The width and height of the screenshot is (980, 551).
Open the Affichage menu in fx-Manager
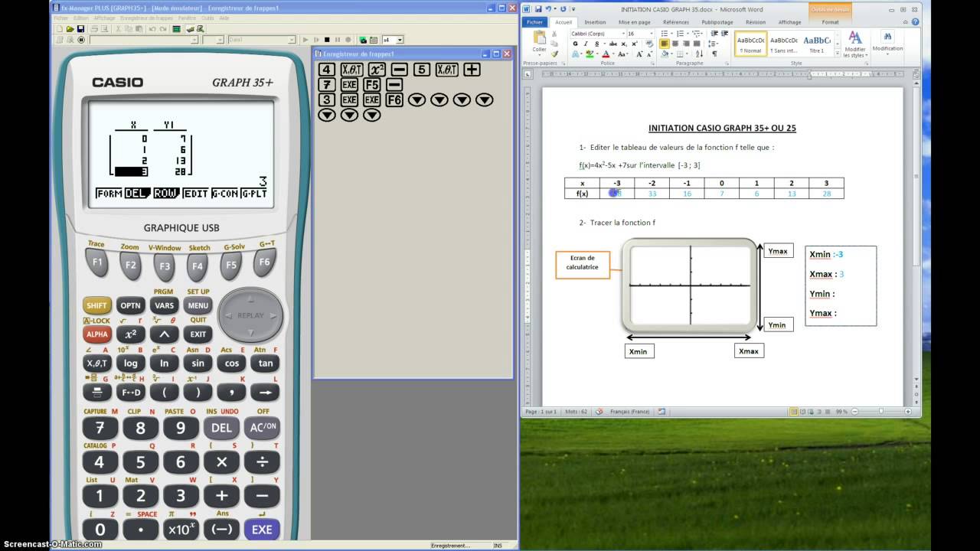click(x=105, y=18)
